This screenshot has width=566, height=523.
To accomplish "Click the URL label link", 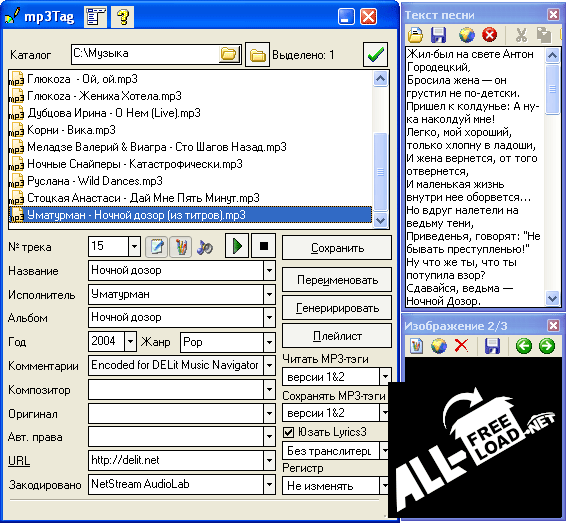I will (19, 461).
